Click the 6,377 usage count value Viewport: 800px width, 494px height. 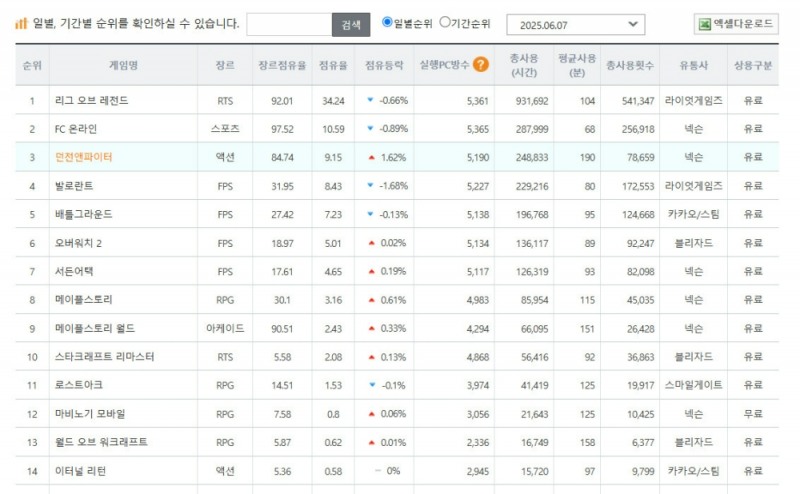(x=643, y=442)
